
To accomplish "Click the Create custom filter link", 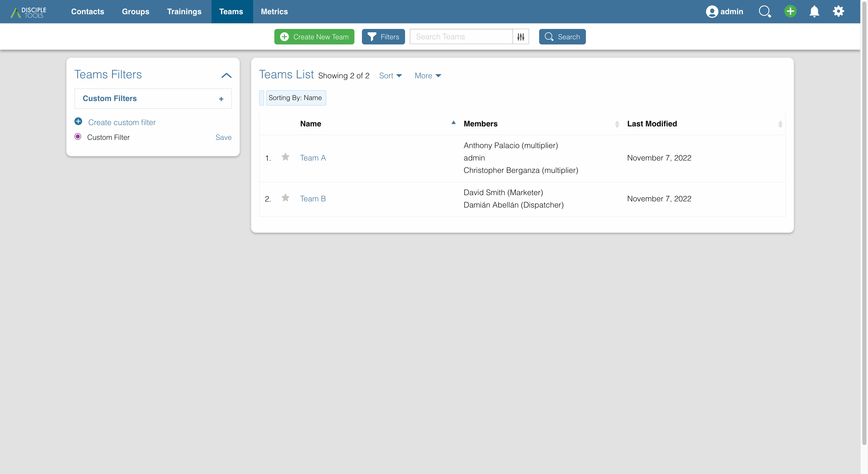I will [x=122, y=123].
